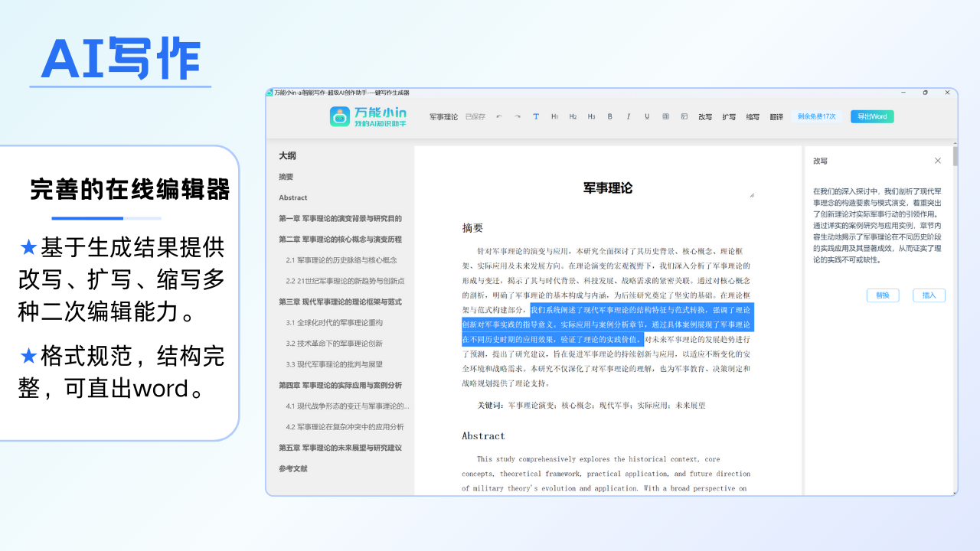Click 插入 to insert the rewritten text

click(929, 295)
